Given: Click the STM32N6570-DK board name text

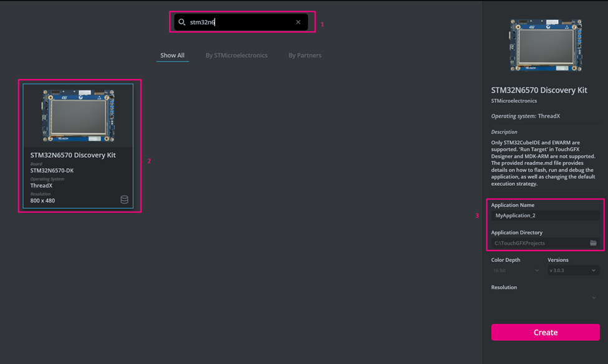Looking at the screenshot, I should [52, 171].
